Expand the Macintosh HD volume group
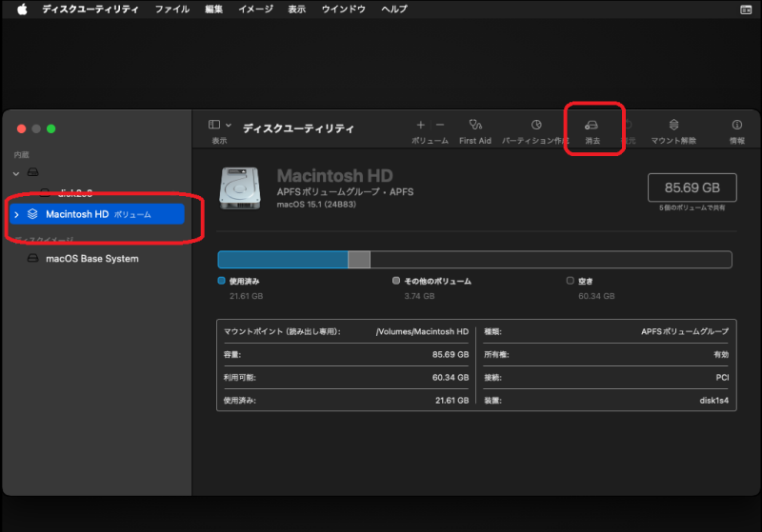The width and height of the screenshot is (762, 532). [16, 215]
